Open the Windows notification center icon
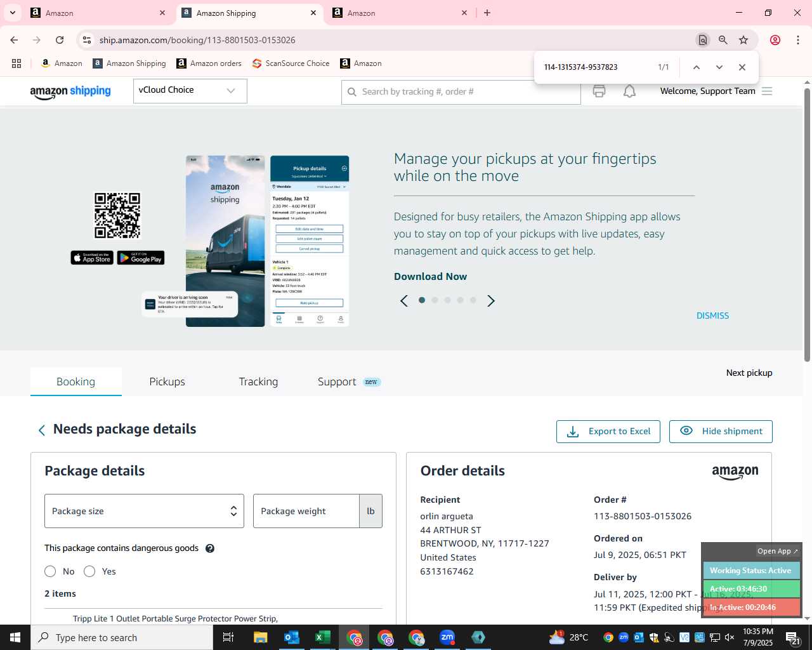This screenshot has width=812, height=650. tap(792, 637)
